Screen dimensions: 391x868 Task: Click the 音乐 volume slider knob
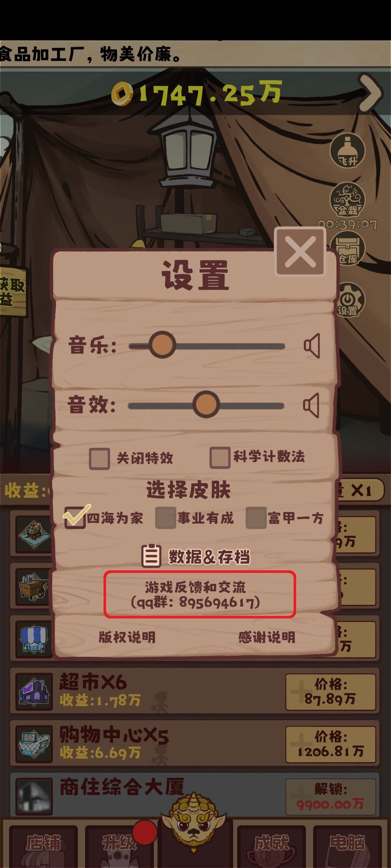coord(162,345)
